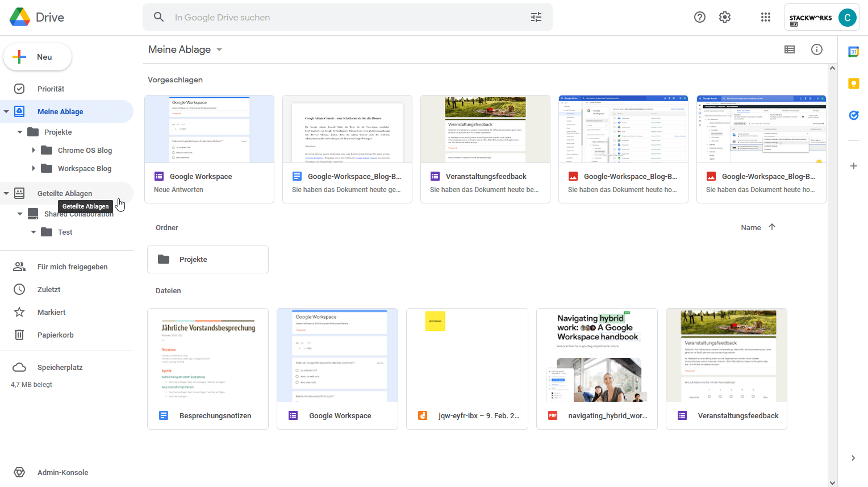Viewport: 868px width, 487px height.
Task: Select Test folder in the tree
Action: click(65, 232)
